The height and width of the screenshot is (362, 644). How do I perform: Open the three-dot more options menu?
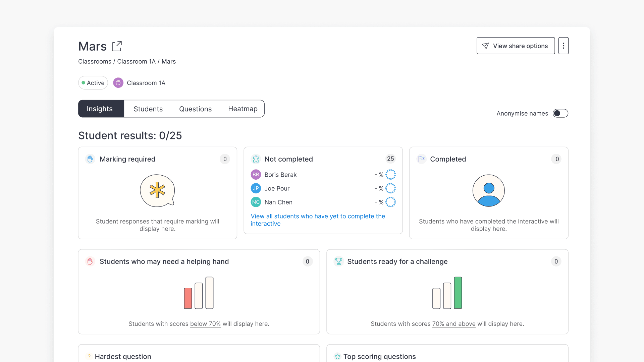pyautogui.click(x=563, y=46)
